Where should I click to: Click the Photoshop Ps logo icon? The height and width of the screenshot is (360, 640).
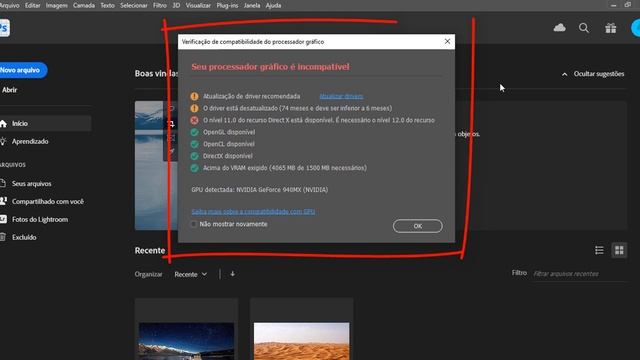pyautogui.click(x=4, y=28)
